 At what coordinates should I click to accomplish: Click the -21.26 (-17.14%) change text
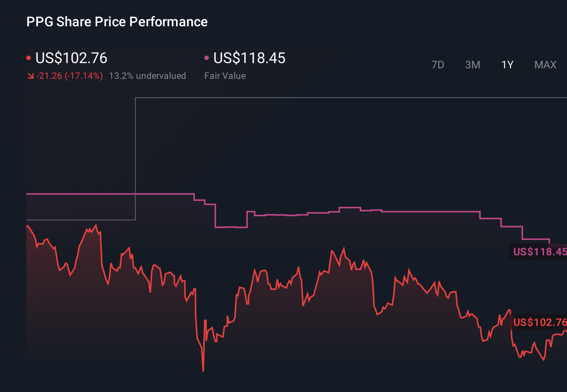(x=70, y=76)
